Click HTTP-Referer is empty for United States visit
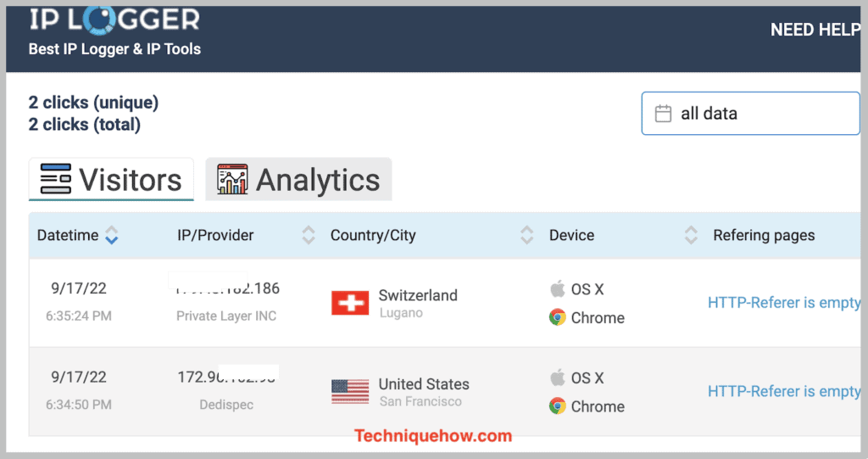This screenshot has height=459, width=868. (784, 391)
